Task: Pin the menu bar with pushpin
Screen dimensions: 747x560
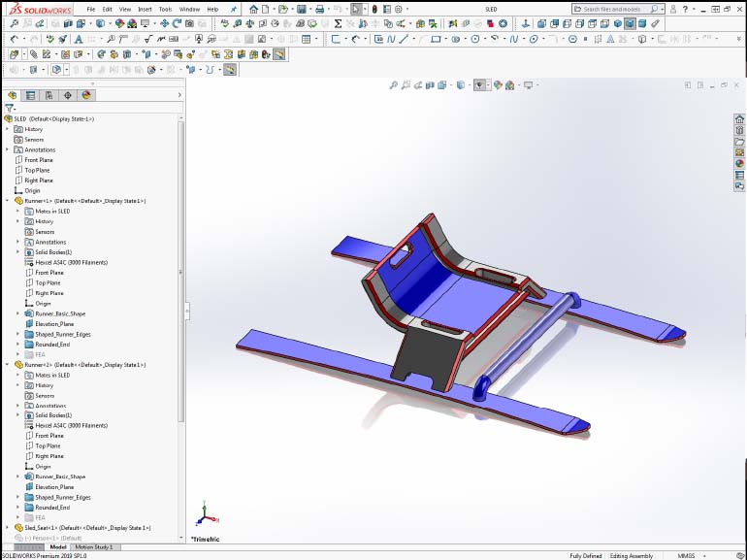Action: pos(233,9)
